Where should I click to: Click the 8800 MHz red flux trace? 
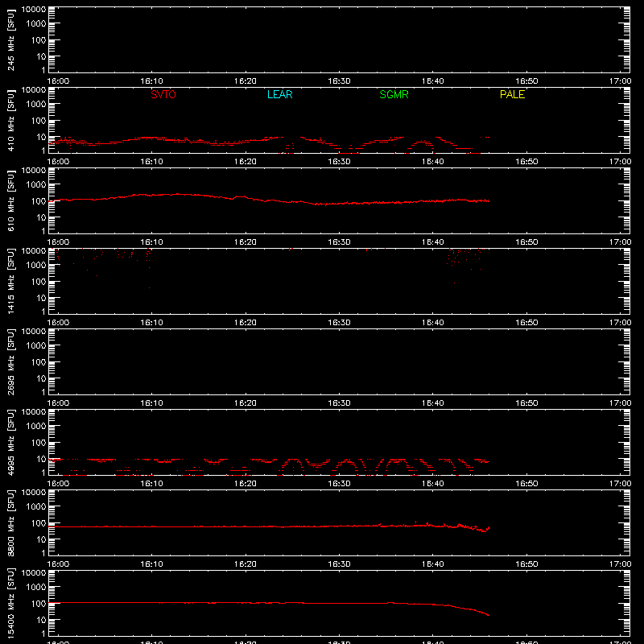[269, 526]
